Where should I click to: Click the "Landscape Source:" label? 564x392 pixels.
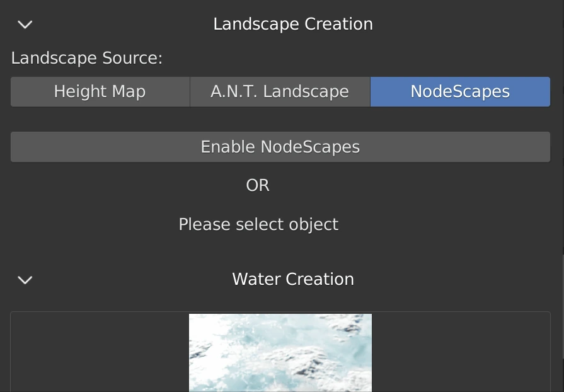[x=87, y=59]
